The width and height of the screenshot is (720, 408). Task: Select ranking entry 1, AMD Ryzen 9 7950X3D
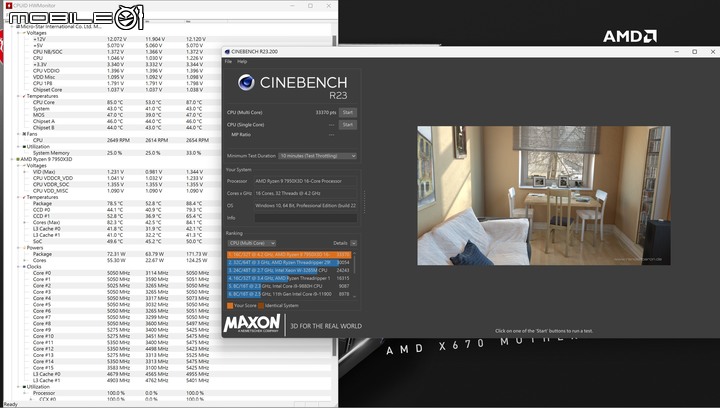pyautogui.click(x=289, y=254)
